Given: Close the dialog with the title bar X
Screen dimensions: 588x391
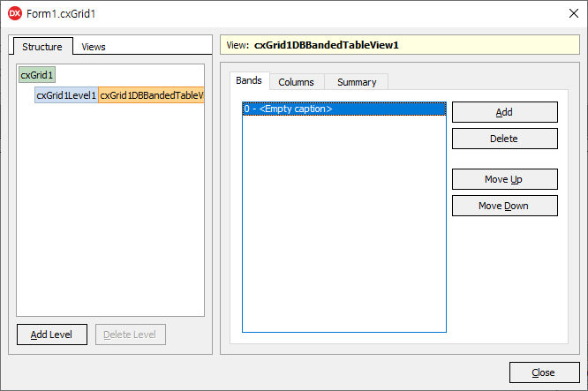Looking at the screenshot, I should coord(573,13).
